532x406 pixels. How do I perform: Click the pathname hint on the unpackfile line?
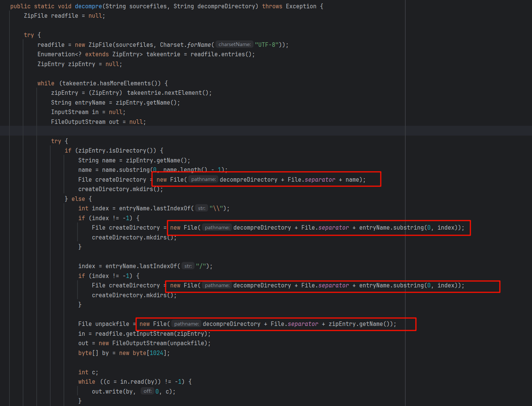[186, 324]
